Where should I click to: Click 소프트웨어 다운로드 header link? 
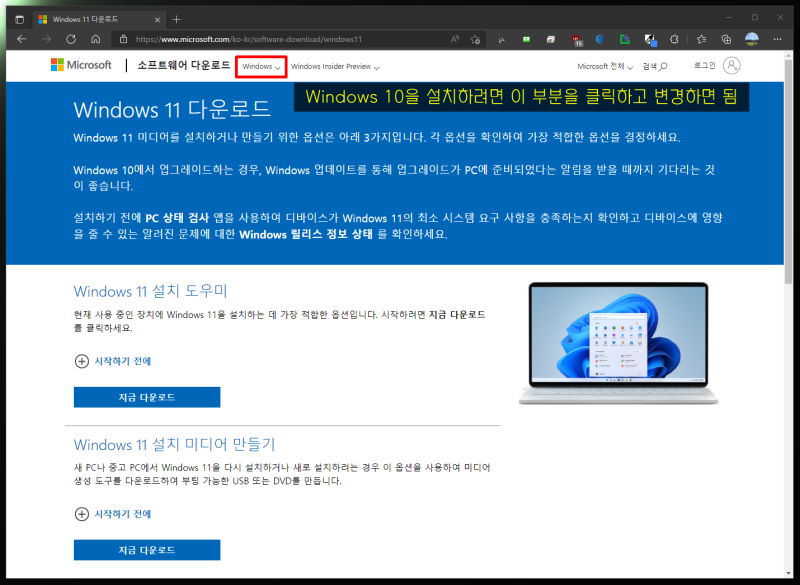coord(184,65)
